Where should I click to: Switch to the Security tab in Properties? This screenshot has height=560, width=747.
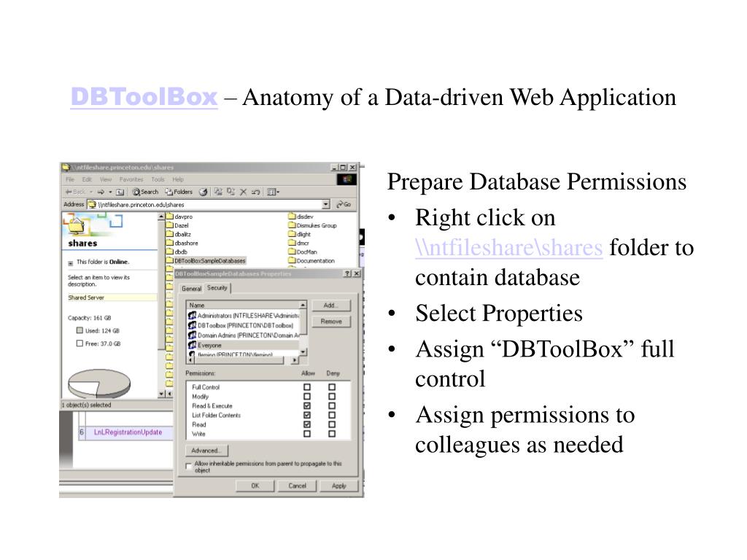coord(217,288)
